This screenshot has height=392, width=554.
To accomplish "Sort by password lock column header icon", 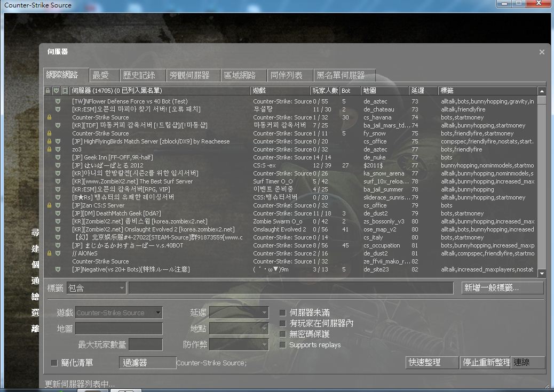I will point(48,91).
